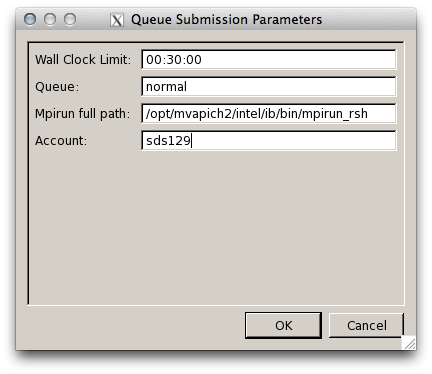Click into the Queue field containing normal

(x=269, y=87)
